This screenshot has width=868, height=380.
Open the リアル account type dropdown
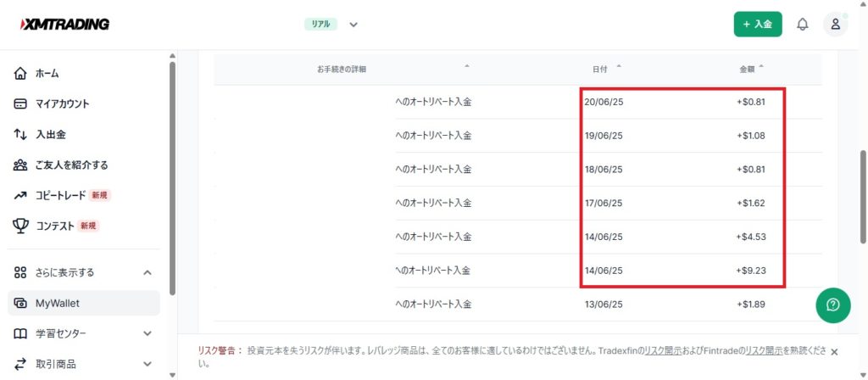point(353,25)
